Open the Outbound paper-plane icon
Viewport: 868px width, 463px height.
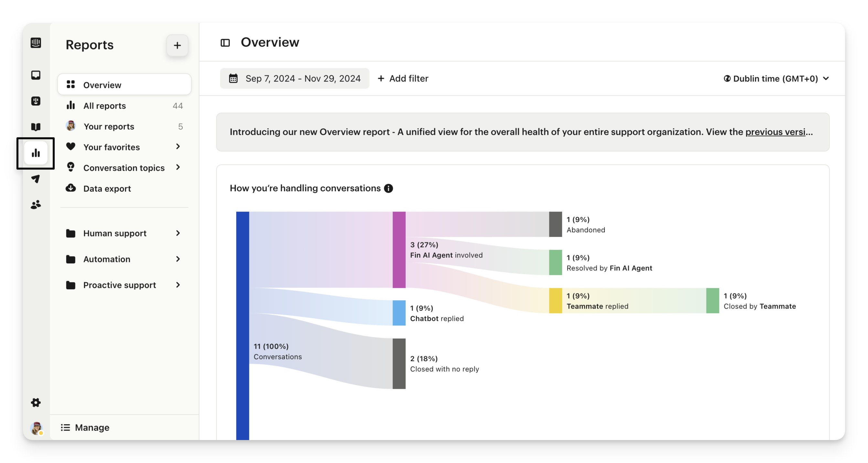coord(36,179)
